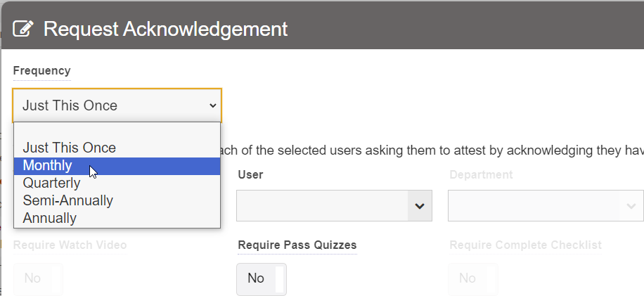Toggle the Require Watch Video switch
644x296 pixels.
point(38,278)
